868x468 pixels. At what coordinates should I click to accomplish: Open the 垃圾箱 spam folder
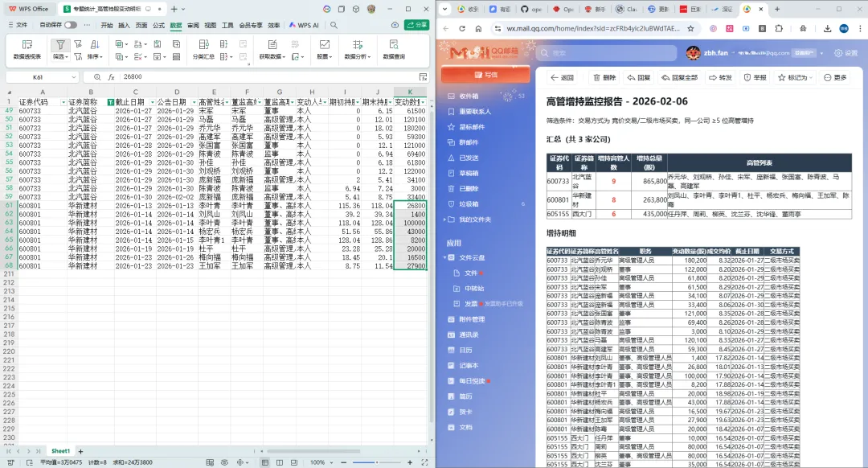point(469,203)
